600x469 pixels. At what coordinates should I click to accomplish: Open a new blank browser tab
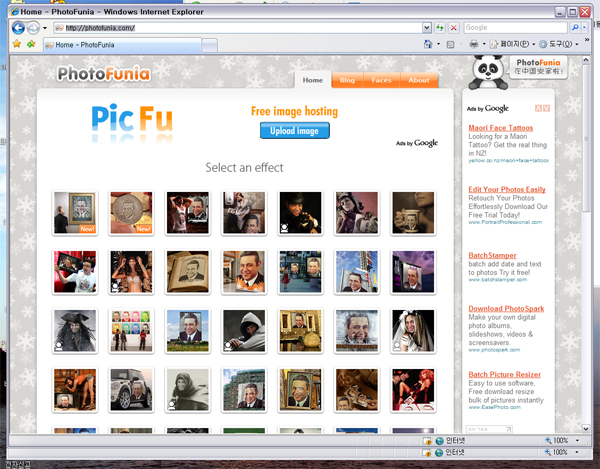[x=209, y=45]
